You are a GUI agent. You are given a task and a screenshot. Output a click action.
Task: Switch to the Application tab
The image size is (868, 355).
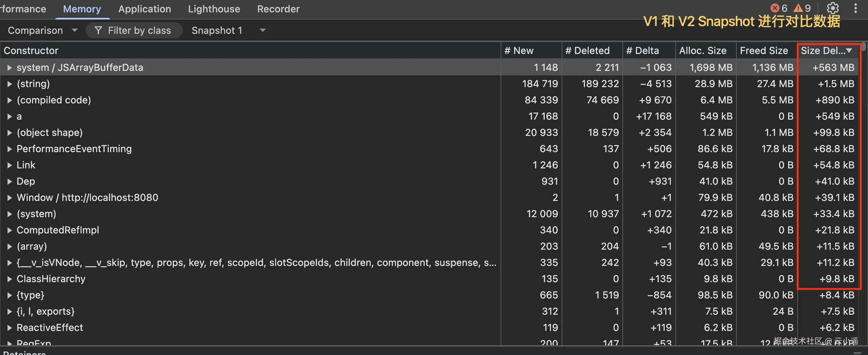(x=145, y=9)
